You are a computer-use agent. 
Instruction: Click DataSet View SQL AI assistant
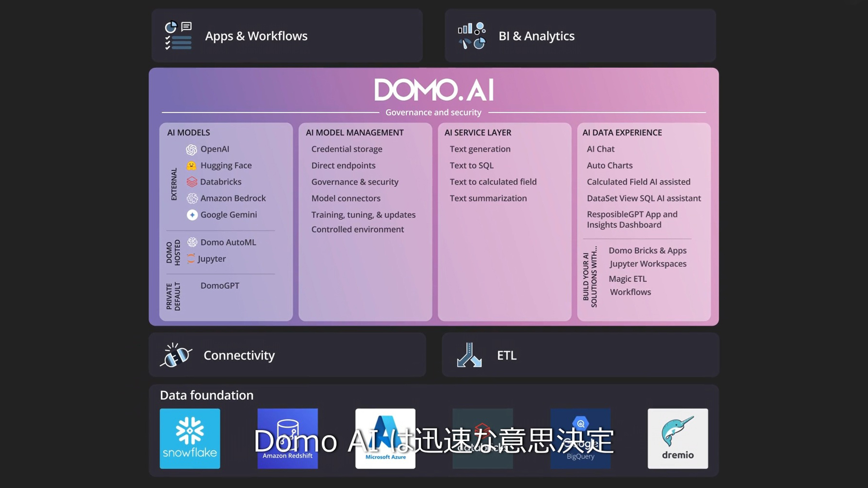pyautogui.click(x=644, y=198)
